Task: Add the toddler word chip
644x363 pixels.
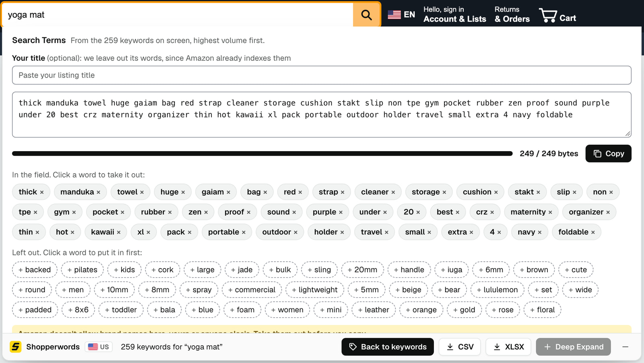Action: (x=121, y=310)
